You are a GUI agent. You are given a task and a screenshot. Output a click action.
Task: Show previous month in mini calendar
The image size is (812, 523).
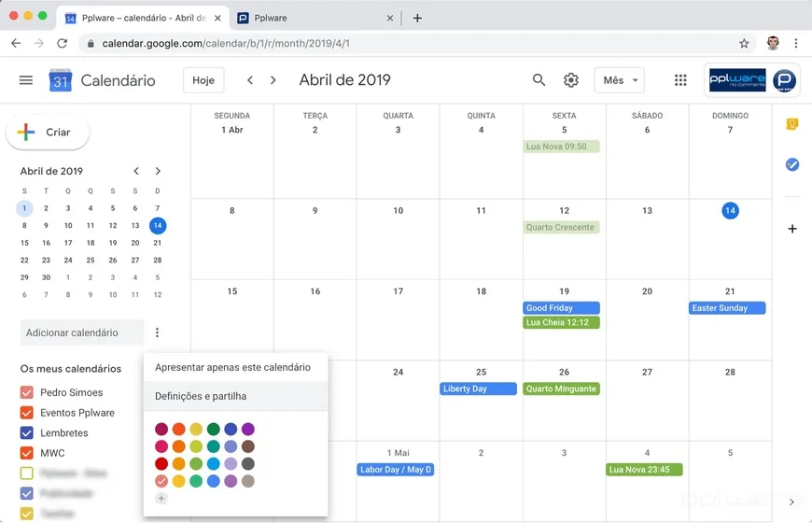(x=136, y=171)
